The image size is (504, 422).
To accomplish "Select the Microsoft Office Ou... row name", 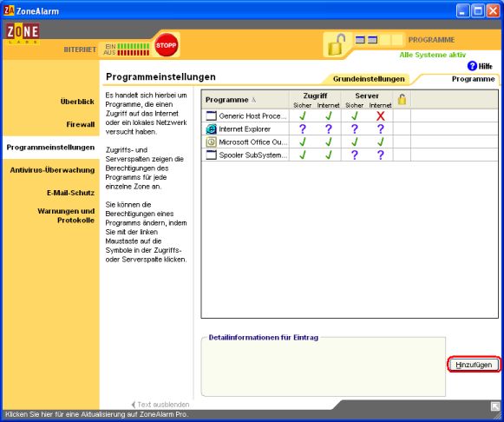I will point(253,142).
